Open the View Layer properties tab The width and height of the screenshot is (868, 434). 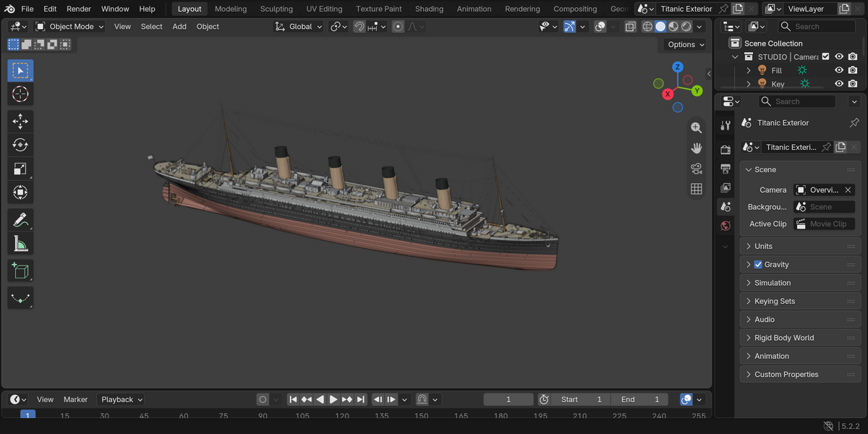pos(726,187)
